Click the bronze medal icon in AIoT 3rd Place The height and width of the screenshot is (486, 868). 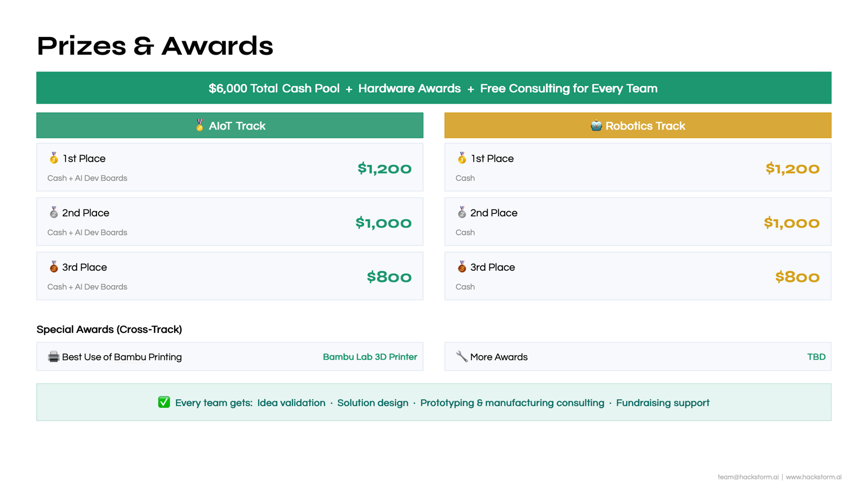[54, 267]
